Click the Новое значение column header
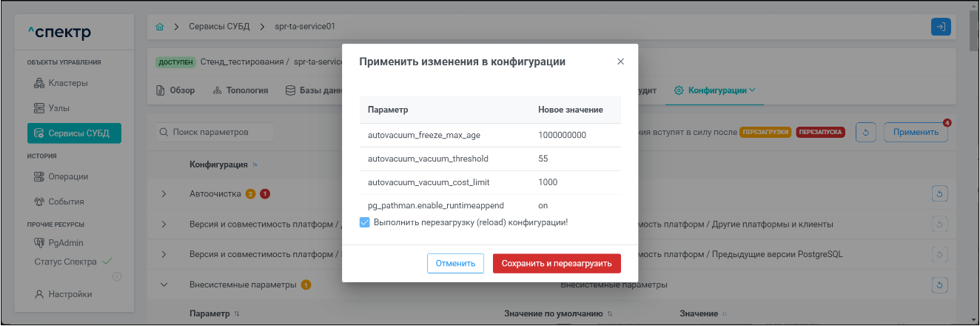 click(x=570, y=110)
